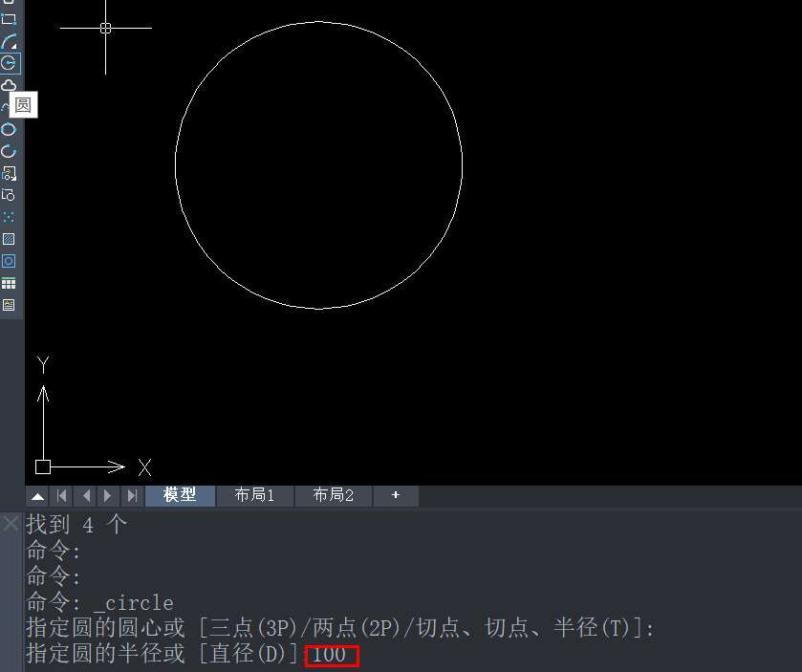Switch to the 模型 tab
Screen dimensions: 802x672
[180, 495]
